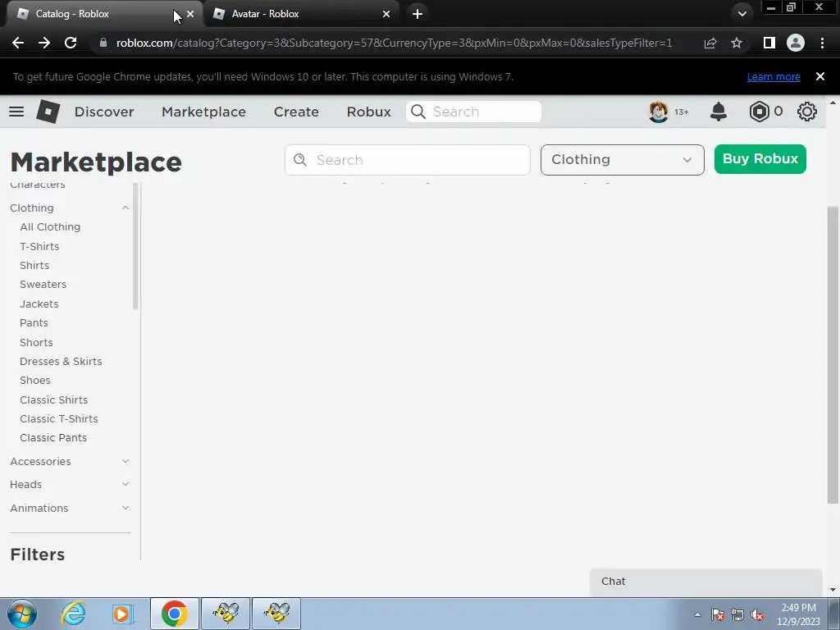Open the Chat panel
Image resolution: width=840 pixels, height=630 pixels.
706,582
